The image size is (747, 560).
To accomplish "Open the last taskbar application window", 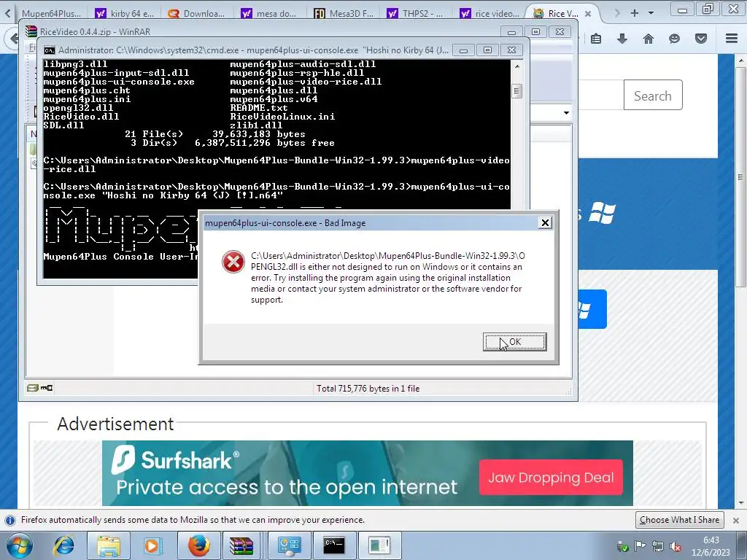I will (379, 545).
